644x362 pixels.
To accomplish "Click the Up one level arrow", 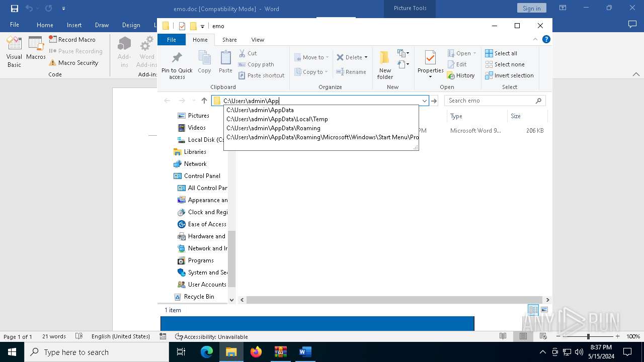I will click(204, 101).
